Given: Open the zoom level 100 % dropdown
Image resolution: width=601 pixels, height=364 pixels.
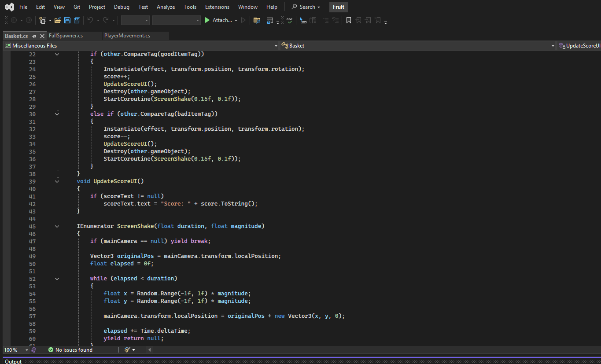Looking at the screenshot, I should tap(26, 350).
